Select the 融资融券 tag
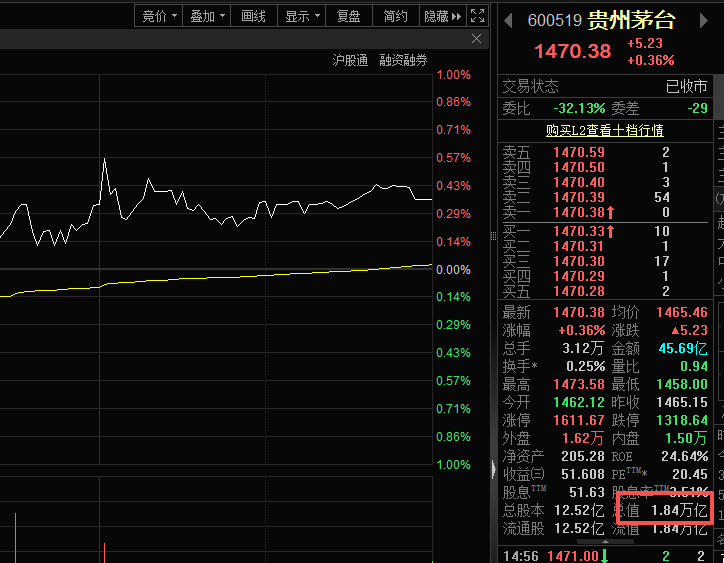724x563 pixels. point(403,61)
